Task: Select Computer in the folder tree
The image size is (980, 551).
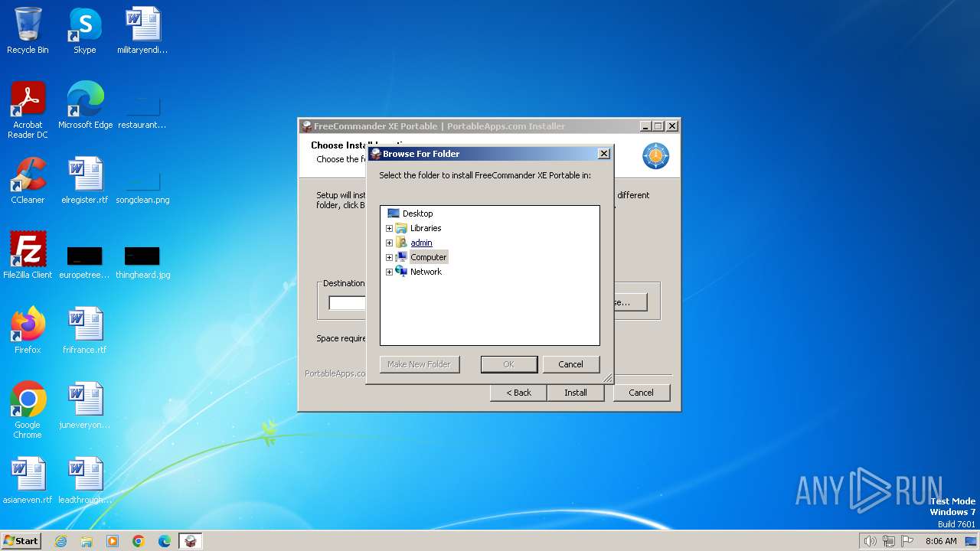Action: [428, 257]
